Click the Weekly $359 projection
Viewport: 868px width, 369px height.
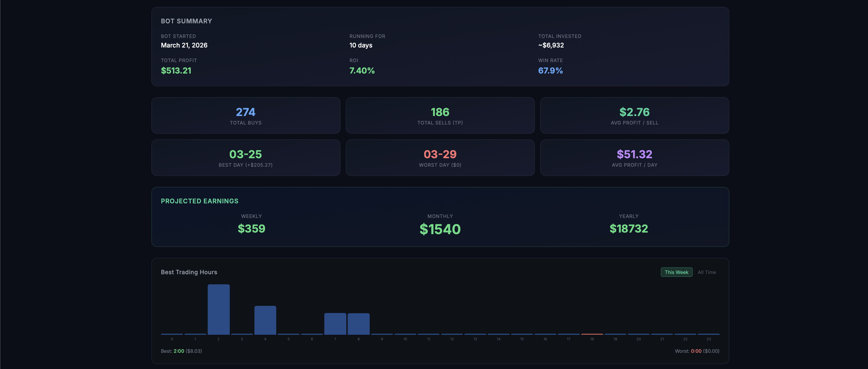point(251,228)
